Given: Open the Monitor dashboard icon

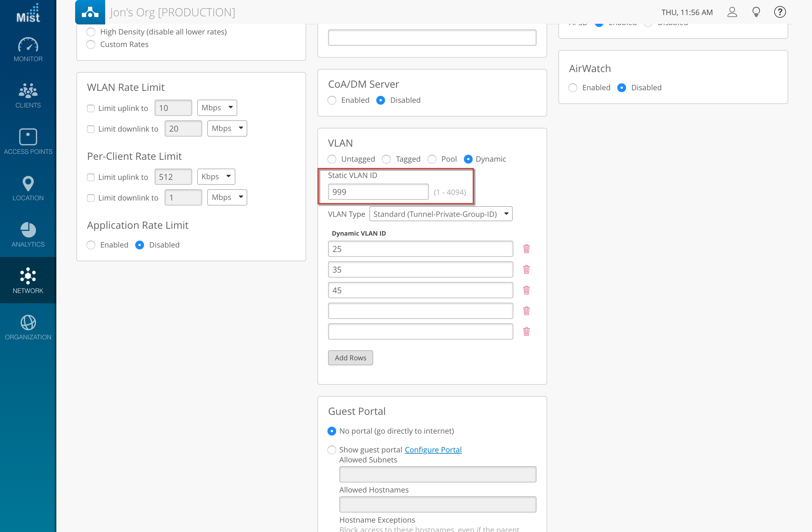Looking at the screenshot, I should click(x=28, y=49).
